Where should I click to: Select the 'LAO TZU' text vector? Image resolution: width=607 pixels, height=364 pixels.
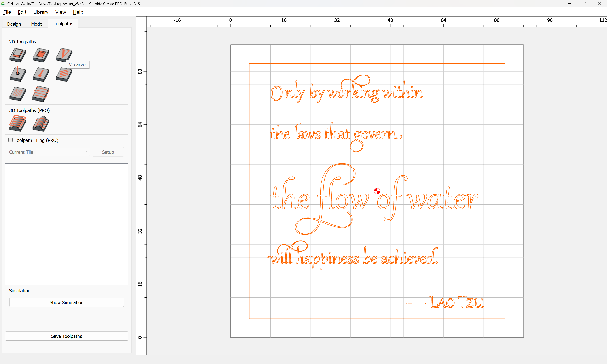(x=457, y=302)
